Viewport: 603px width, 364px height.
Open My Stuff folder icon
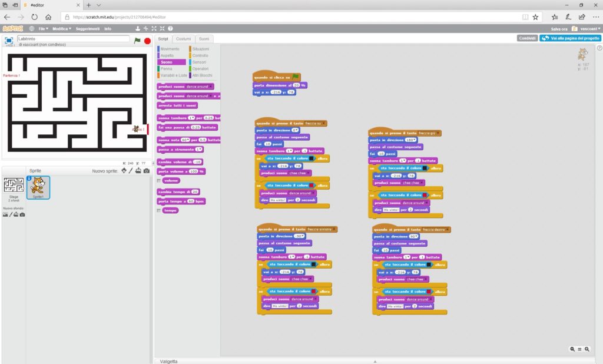[x=575, y=28]
